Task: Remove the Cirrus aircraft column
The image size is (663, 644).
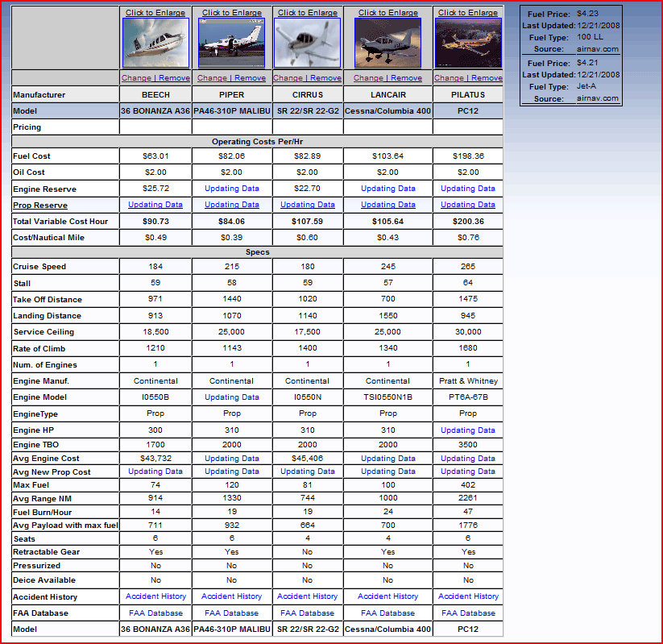Action: pos(326,78)
